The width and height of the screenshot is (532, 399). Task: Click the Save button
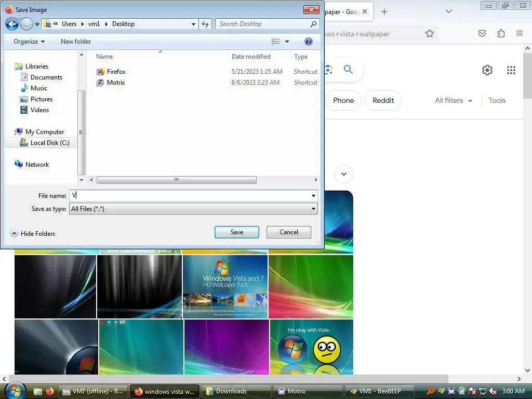pos(237,232)
